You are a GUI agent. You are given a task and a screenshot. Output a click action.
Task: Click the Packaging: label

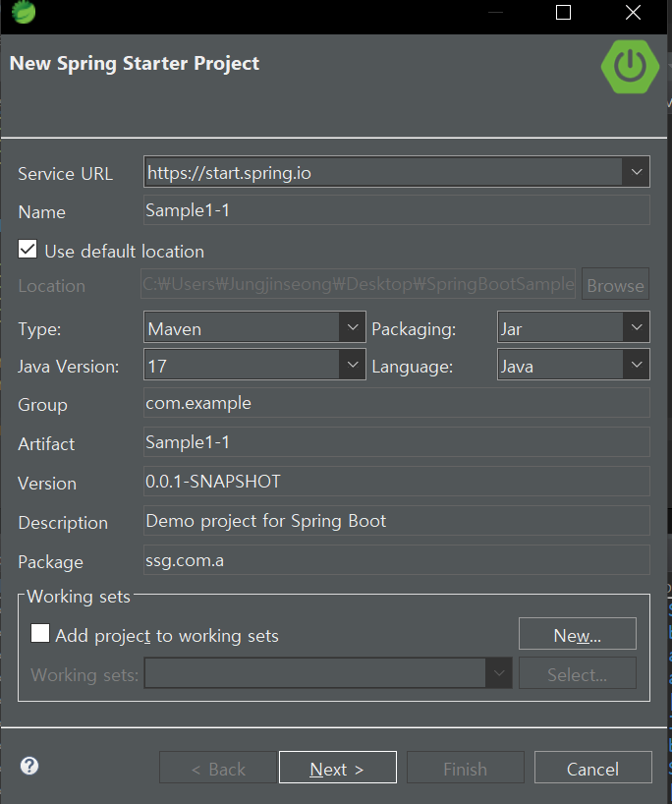click(414, 329)
